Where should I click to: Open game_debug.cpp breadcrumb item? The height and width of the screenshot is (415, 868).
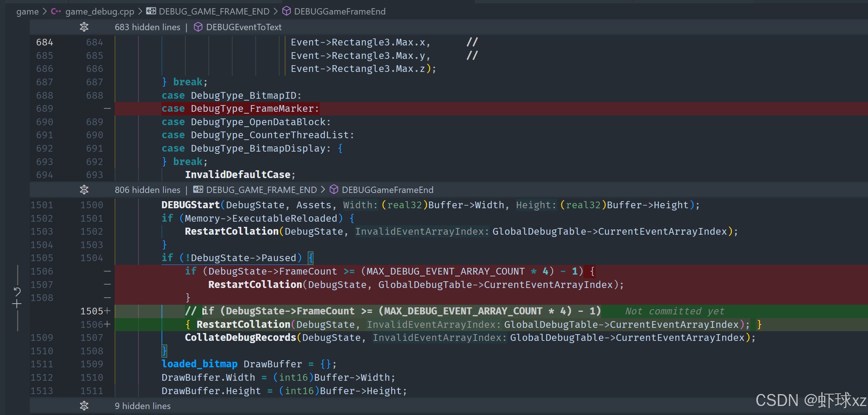tap(99, 12)
